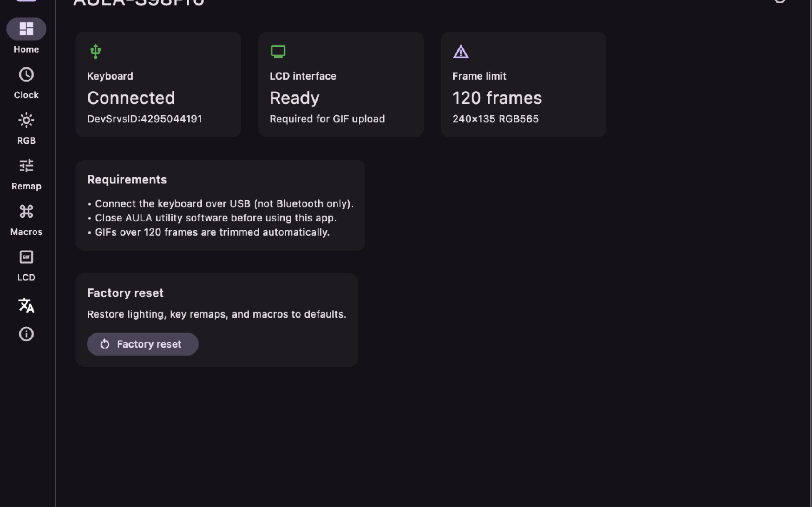
Task: Click the circular reset arrow icon
Action: pos(105,344)
